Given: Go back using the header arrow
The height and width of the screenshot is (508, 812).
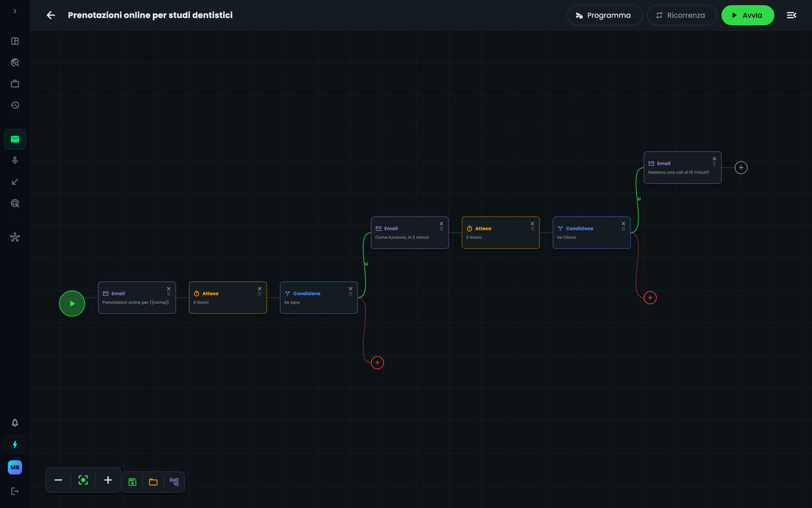Looking at the screenshot, I should click(51, 15).
